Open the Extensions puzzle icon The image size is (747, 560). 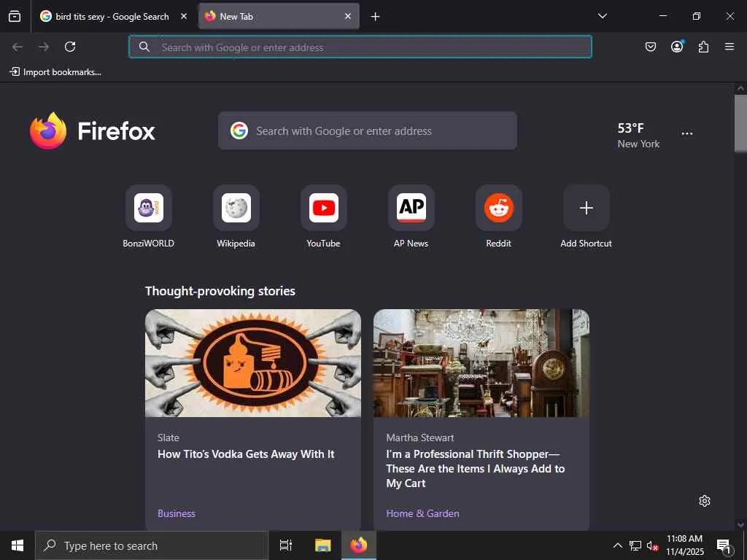coord(703,47)
